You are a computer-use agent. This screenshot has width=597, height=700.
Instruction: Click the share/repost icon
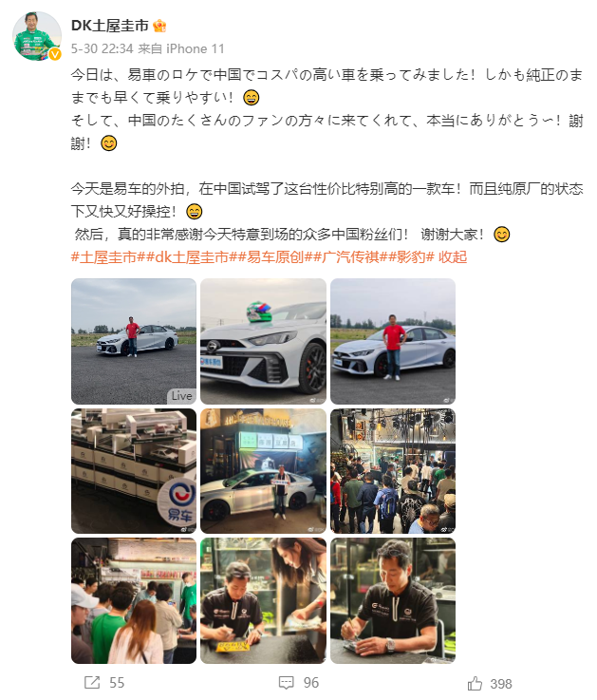[92, 682]
